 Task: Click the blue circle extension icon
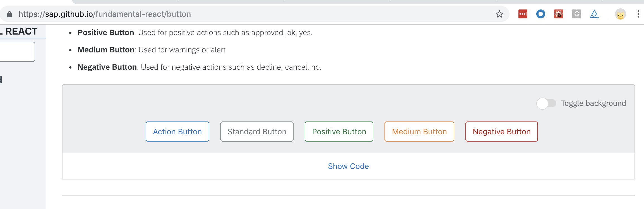pos(540,14)
